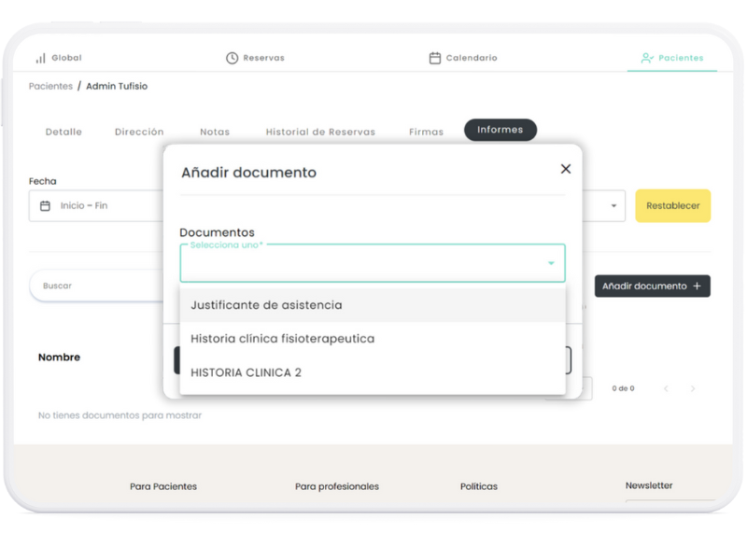Select Justificante de asistencia option
The image size is (747, 560).
(x=373, y=305)
